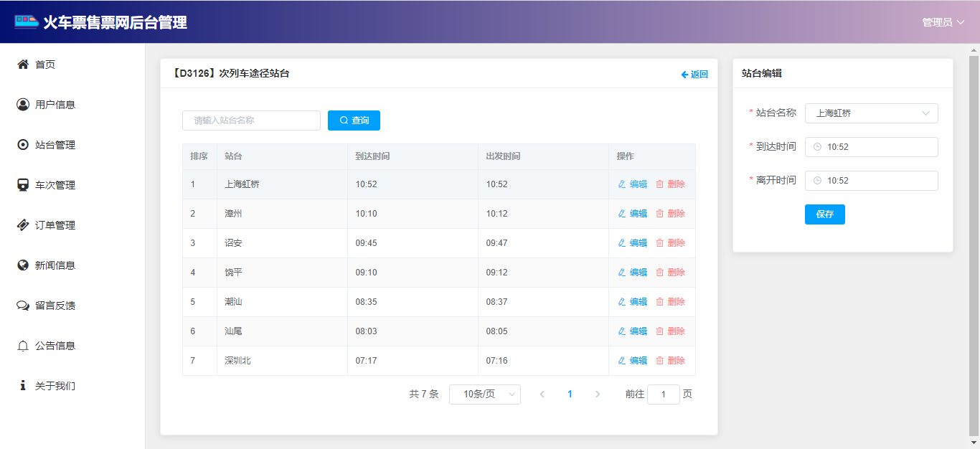Click the train logo in header
Image resolution: width=980 pixels, height=449 pixels.
tap(27, 22)
